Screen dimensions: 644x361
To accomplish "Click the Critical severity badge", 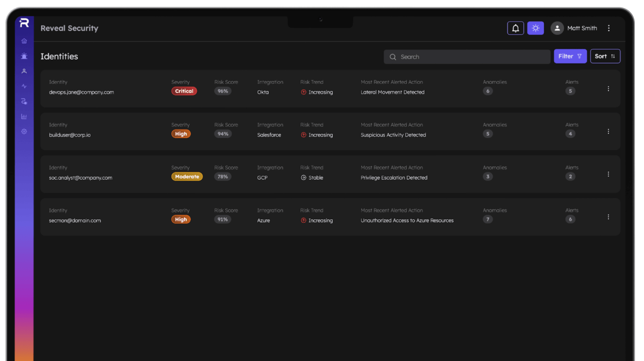I will click(x=184, y=91).
